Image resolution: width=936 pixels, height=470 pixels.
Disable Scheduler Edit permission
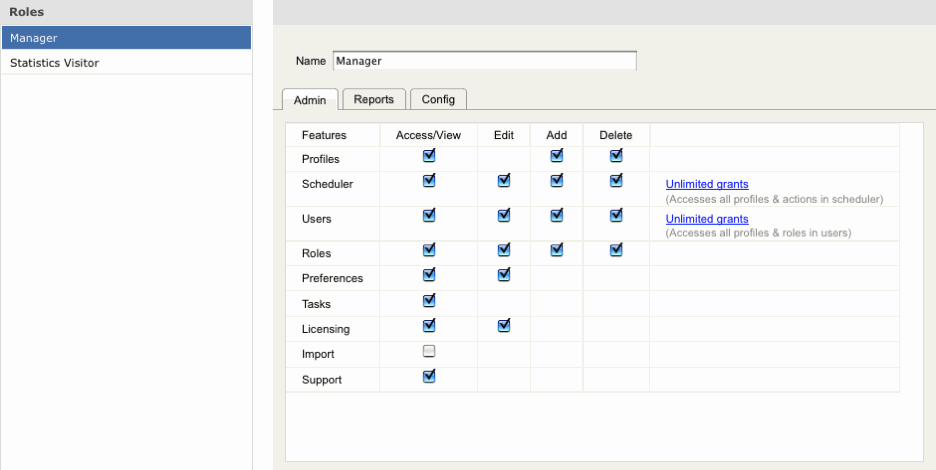point(504,181)
